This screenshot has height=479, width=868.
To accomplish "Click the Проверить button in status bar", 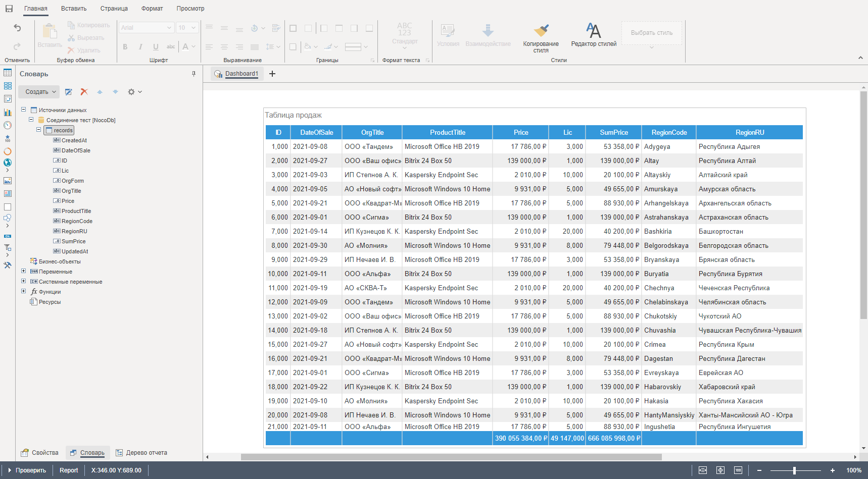I will tap(27, 470).
